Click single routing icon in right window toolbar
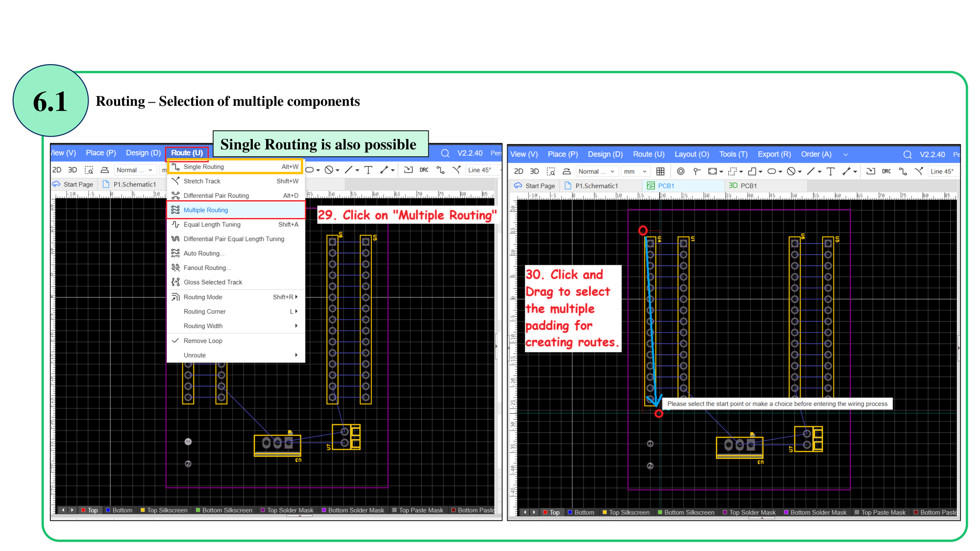This screenshot has height=551, width=980. [x=903, y=171]
